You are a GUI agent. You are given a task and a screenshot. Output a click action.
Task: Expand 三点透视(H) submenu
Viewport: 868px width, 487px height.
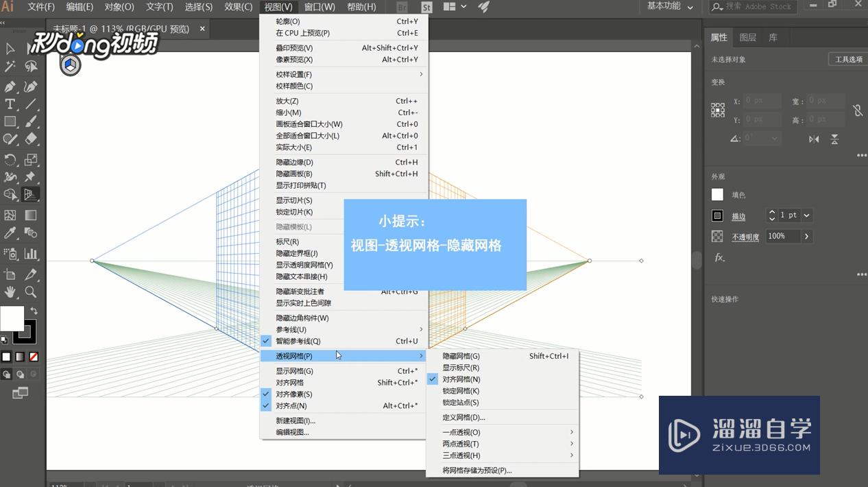[x=503, y=455]
